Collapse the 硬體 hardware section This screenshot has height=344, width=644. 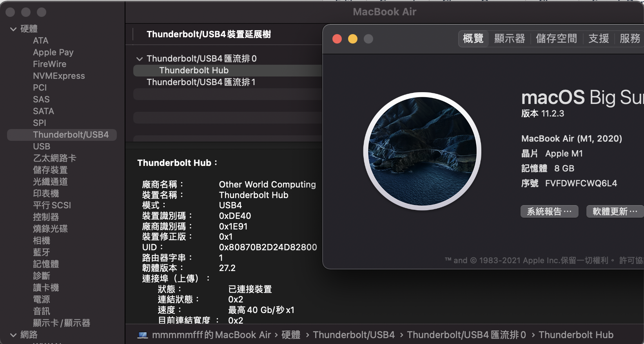[13, 29]
